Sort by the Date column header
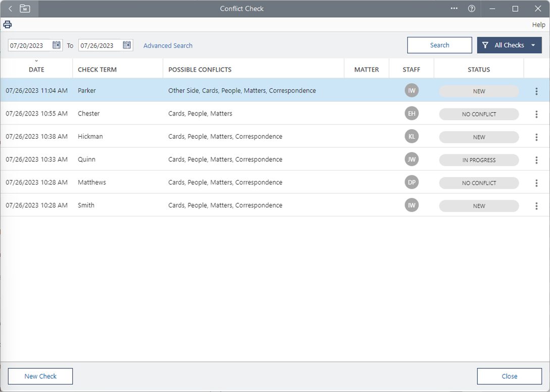The image size is (550, 392). pyautogui.click(x=36, y=70)
